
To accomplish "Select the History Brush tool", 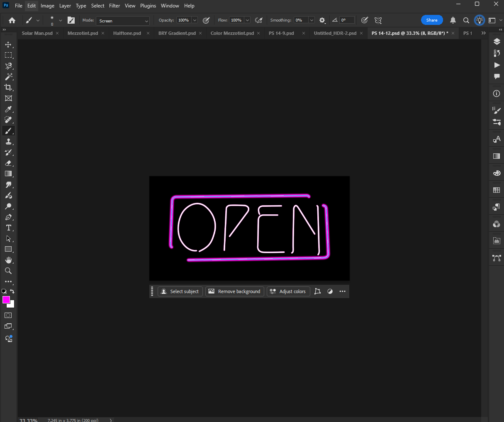I will coord(8,152).
